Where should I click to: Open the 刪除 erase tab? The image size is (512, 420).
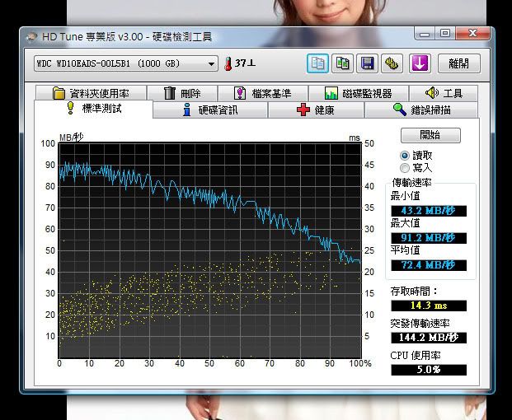pos(183,93)
